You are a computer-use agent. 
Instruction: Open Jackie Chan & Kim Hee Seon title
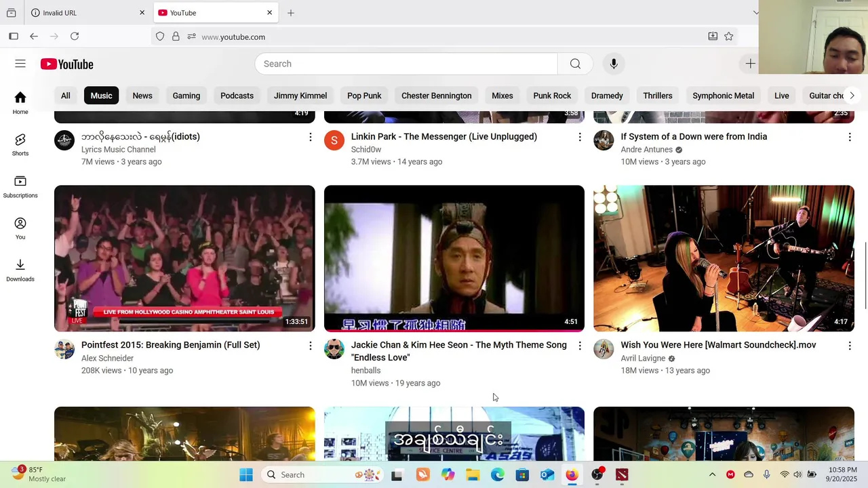point(459,351)
